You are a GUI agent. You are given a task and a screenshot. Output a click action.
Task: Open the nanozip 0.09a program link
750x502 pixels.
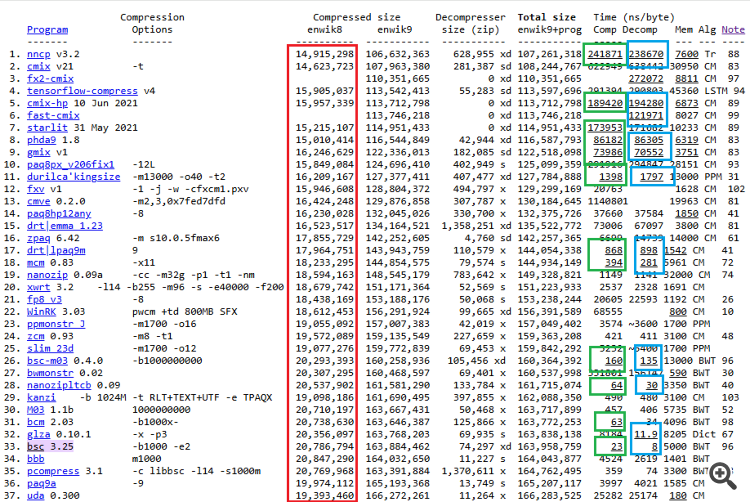pyautogui.click(x=47, y=275)
